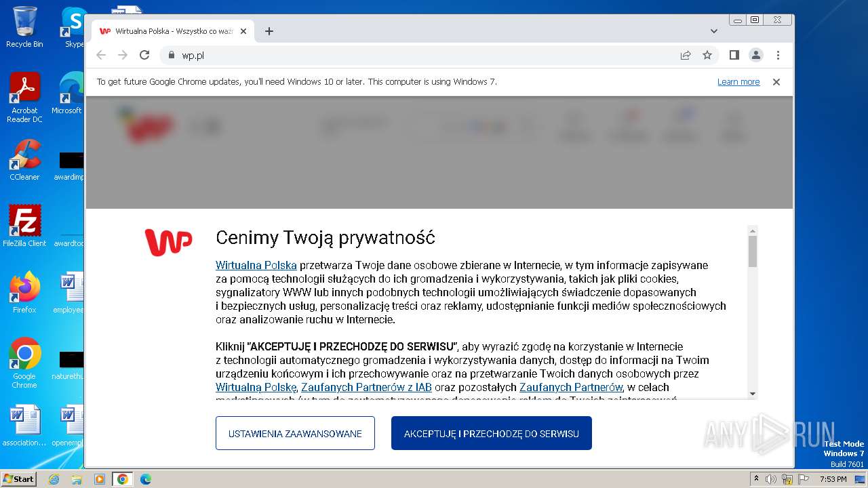This screenshot has width=868, height=488.
Task: Switch to Chrome in taskbar
Action: pos(122,479)
